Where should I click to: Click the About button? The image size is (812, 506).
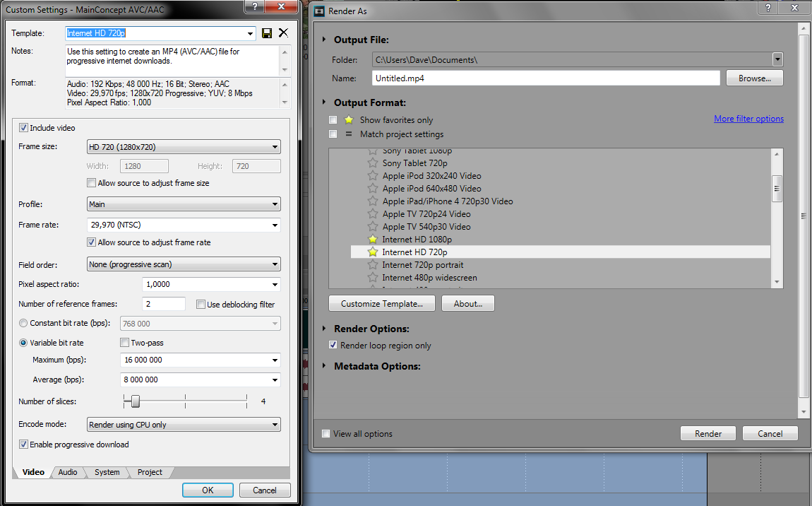(467, 304)
